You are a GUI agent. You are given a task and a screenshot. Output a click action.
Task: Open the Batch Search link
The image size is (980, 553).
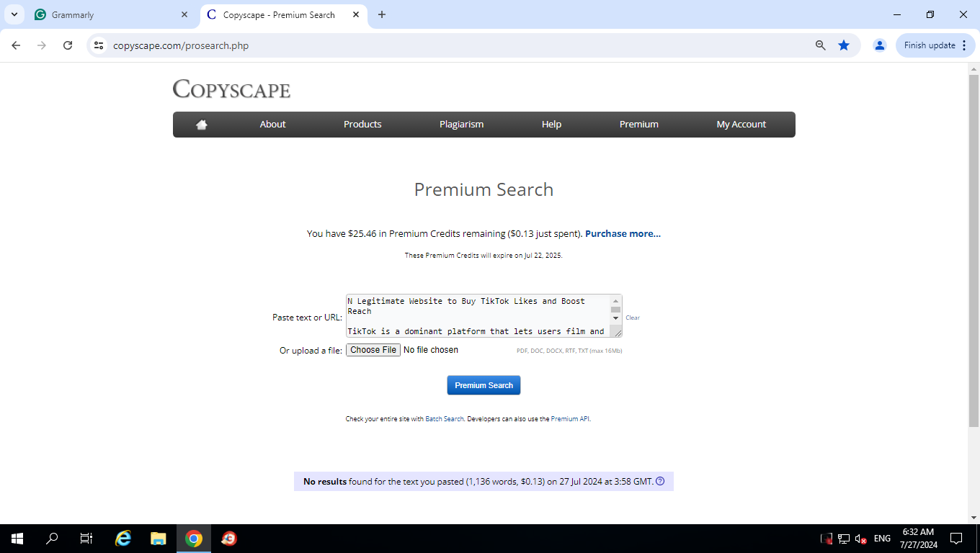445,419
